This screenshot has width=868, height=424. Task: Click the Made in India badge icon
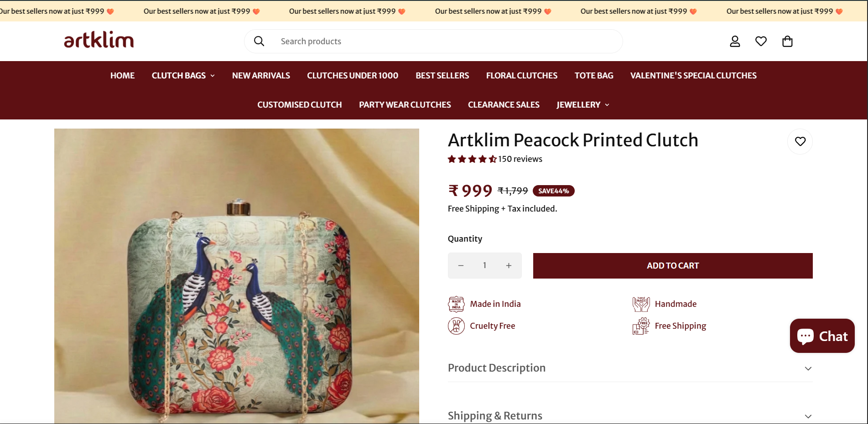(x=457, y=304)
